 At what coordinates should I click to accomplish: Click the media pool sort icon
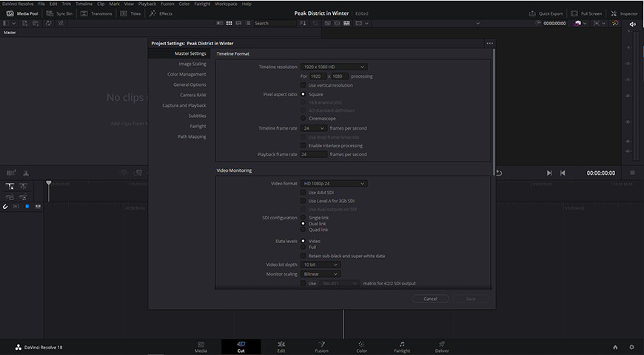click(x=303, y=24)
